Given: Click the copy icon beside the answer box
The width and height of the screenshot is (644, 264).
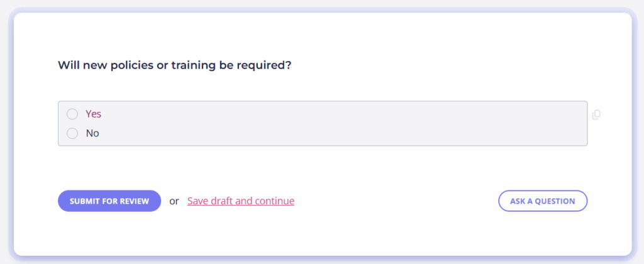Looking at the screenshot, I should coord(596,114).
